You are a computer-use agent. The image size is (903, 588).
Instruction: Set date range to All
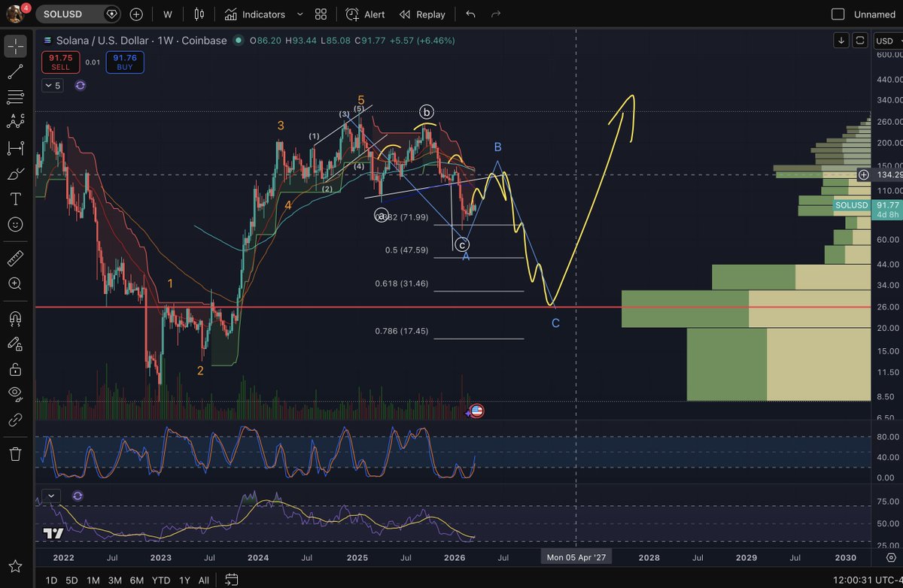pyautogui.click(x=204, y=580)
